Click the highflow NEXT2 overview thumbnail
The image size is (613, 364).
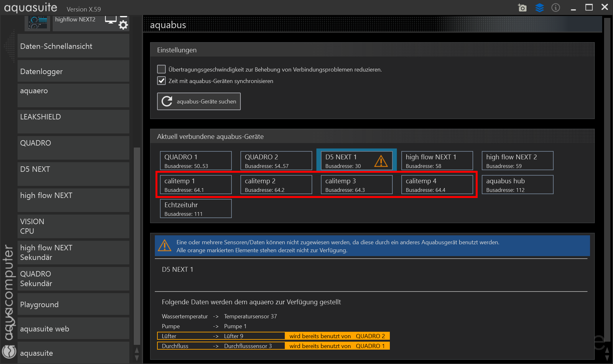pyautogui.click(x=38, y=23)
